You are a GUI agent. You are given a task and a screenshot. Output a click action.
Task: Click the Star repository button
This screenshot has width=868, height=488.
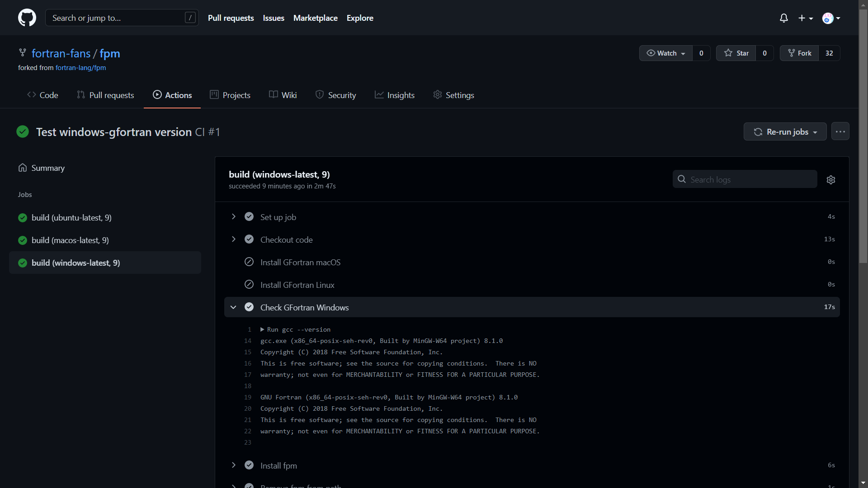[736, 53]
